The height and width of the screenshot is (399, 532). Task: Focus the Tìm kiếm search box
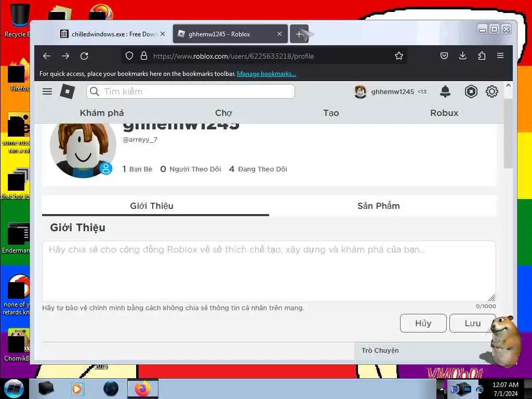click(x=191, y=91)
